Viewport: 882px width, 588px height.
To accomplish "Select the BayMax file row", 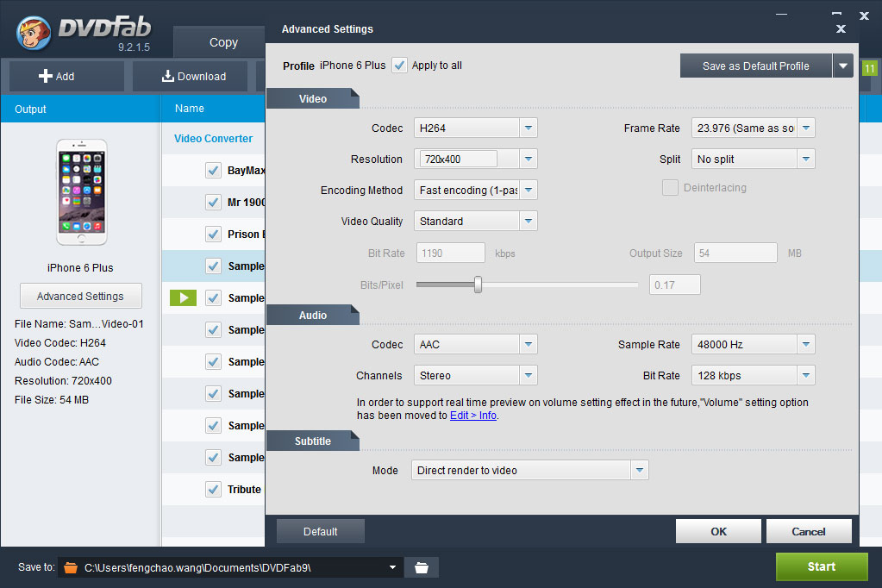I will (x=214, y=170).
